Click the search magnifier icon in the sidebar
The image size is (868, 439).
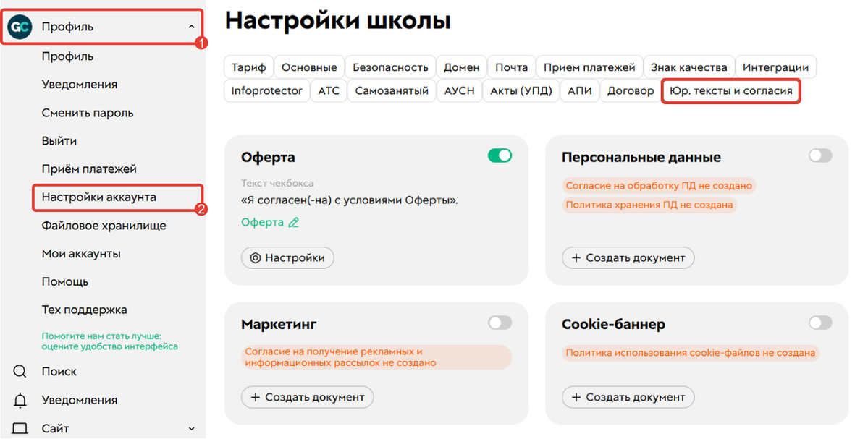(20, 372)
